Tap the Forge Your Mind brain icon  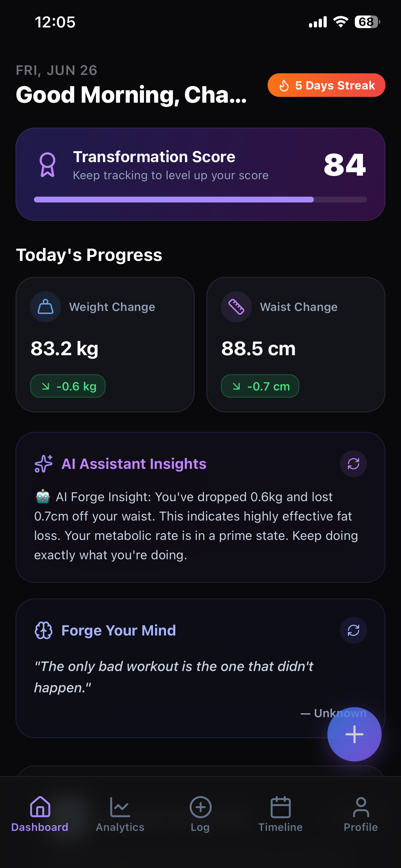44,630
